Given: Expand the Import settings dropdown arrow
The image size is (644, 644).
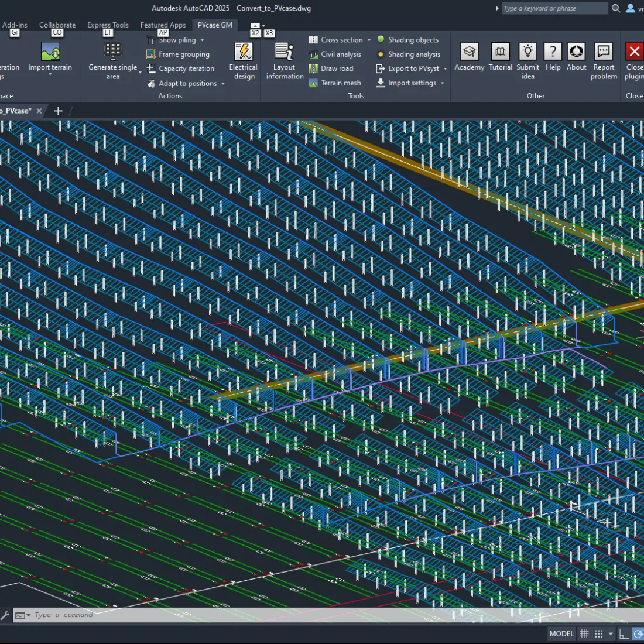Looking at the screenshot, I should pyautogui.click(x=442, y=83).
